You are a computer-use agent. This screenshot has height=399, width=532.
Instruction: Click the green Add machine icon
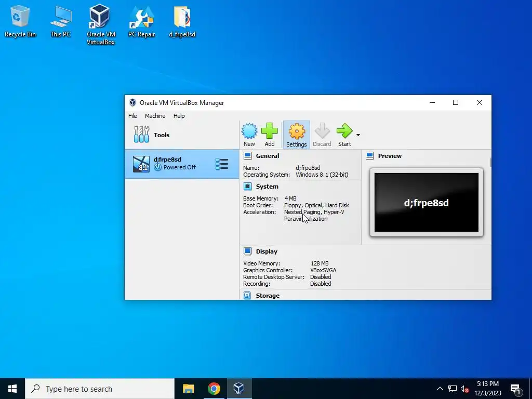(x=270, y=135)
